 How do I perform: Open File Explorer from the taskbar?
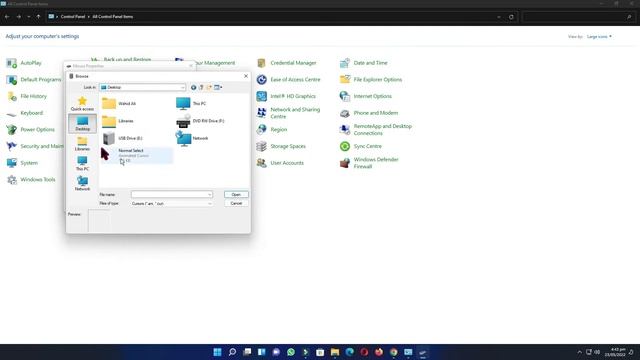coord(335,352)
